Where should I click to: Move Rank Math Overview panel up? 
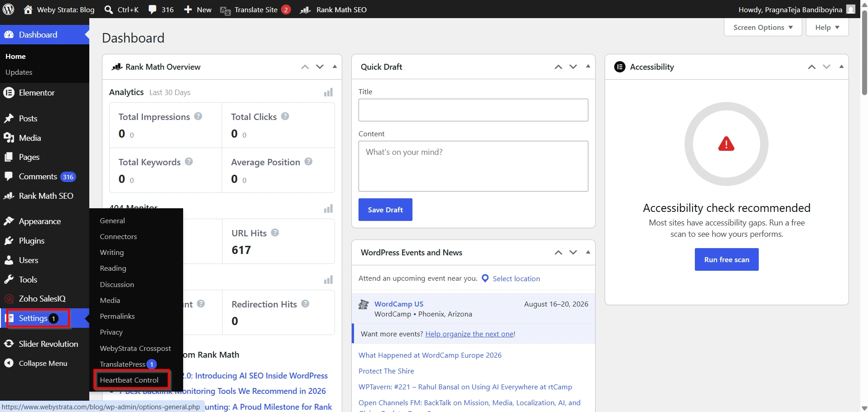point(305,67)
